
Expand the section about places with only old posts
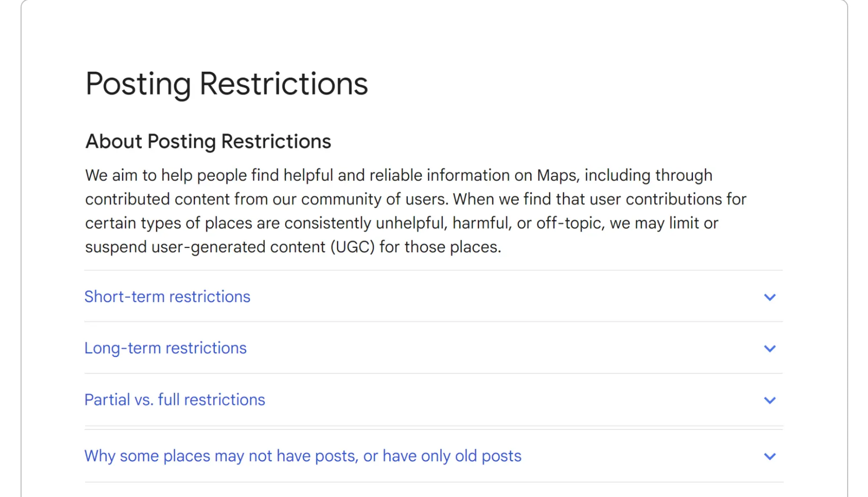pyautogui.click(x=303, y=456)
